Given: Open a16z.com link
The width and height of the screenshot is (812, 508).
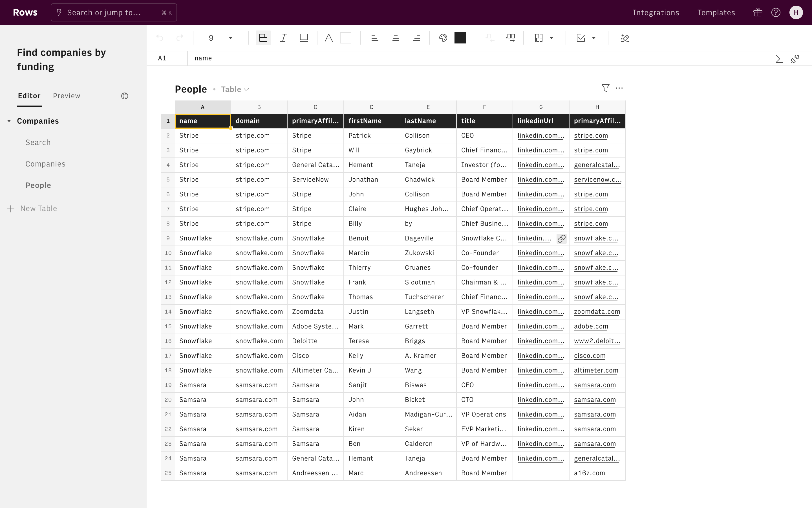Looking at the screenshot, I should [x=589, y=473].
